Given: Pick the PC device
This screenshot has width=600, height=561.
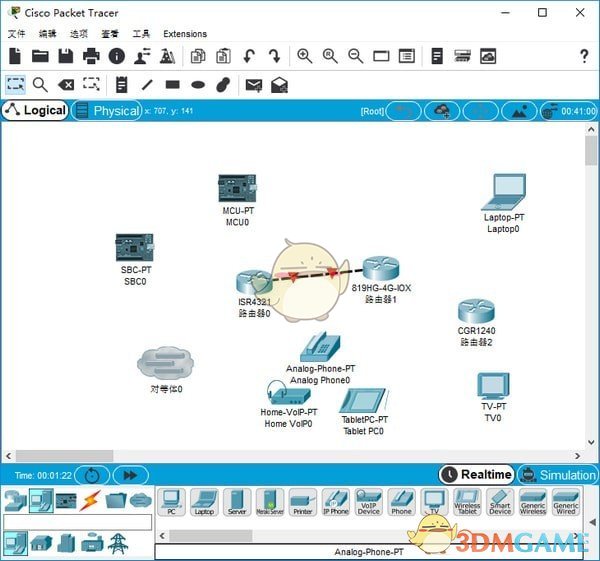Looking at the screenshot, I should coord(171,502).
